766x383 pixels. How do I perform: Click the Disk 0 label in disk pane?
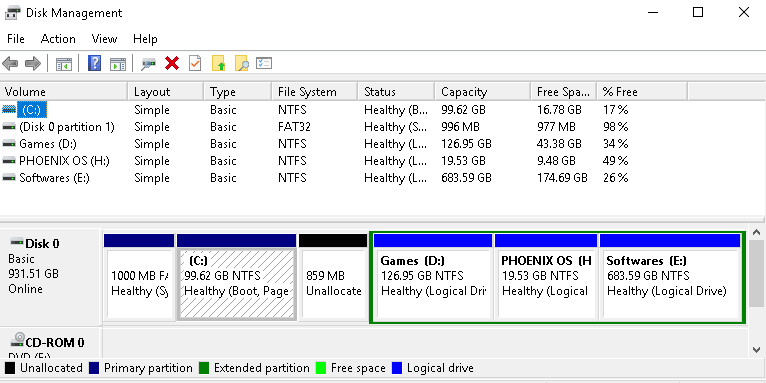[42, 243]
